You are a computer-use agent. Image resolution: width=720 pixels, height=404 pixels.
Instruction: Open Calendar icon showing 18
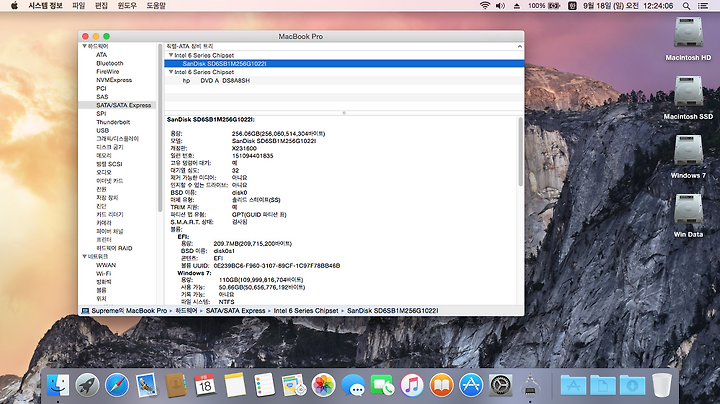pyautogui.click(x=205, y=385)
